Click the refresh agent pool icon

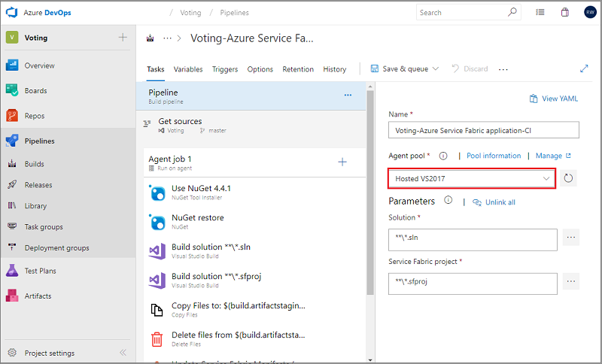(x=568, y=178)
